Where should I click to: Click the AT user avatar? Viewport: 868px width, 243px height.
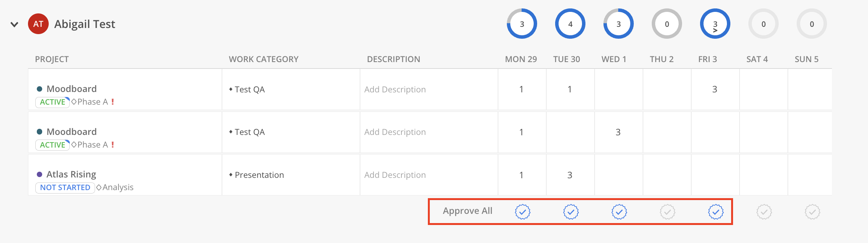point(38,24)
